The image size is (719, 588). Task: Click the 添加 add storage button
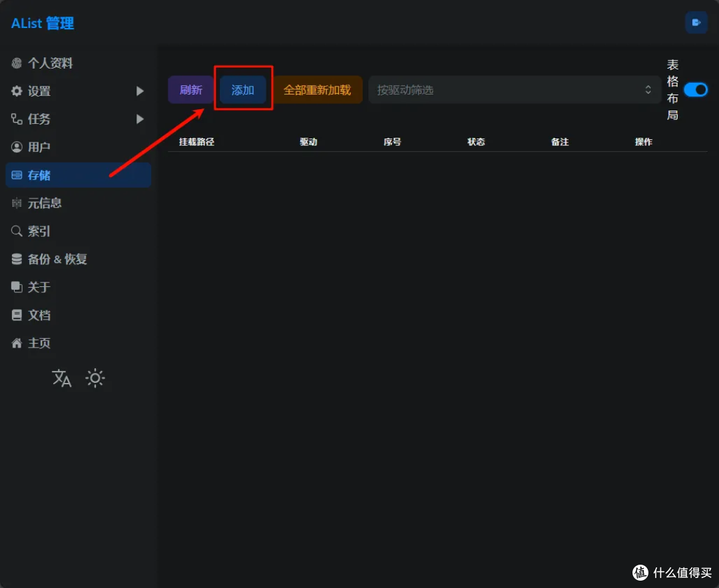pos(242,90)
